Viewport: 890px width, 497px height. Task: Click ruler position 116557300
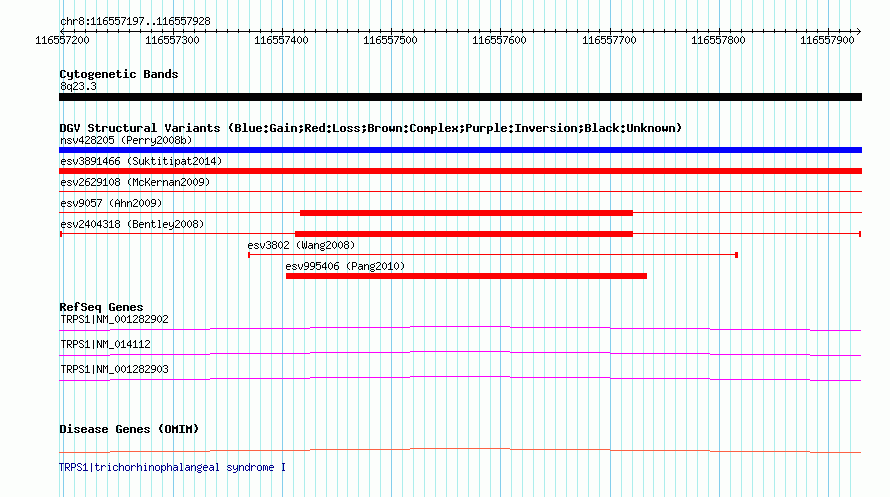pyautogui.click(x=172, y=40)
